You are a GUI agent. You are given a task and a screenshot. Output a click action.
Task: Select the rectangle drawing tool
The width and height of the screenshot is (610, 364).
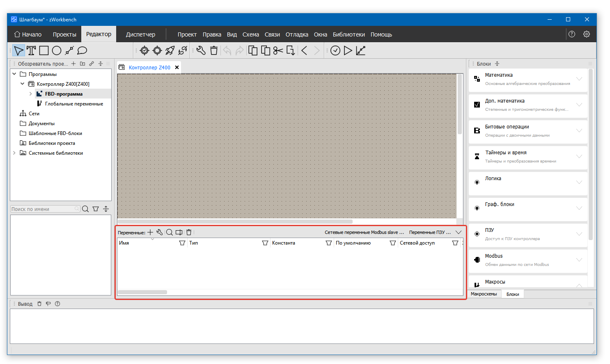tap(44, 50)
